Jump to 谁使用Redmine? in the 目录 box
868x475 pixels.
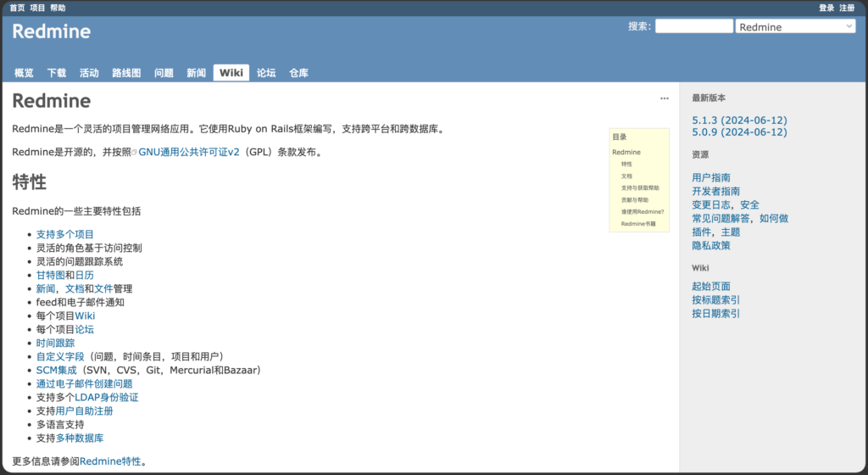[643, 212]
